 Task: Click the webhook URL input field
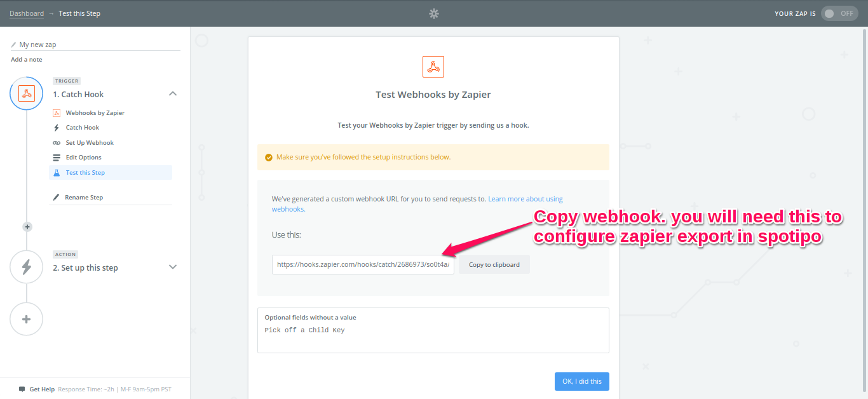(363, 264)
